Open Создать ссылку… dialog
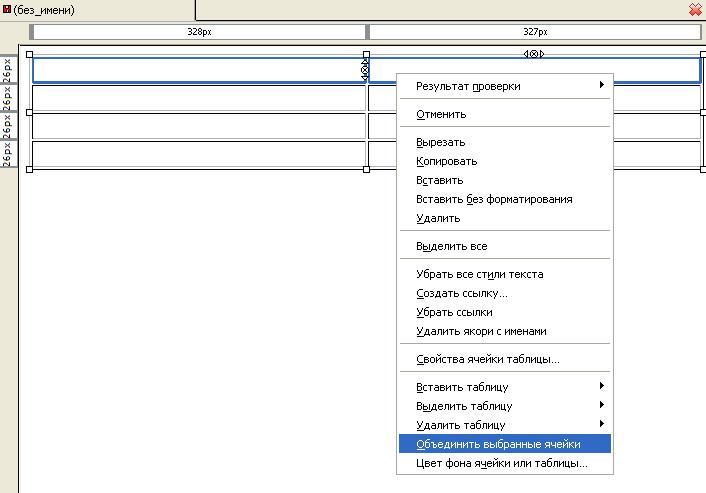706x493 pixels. [505, 293]
